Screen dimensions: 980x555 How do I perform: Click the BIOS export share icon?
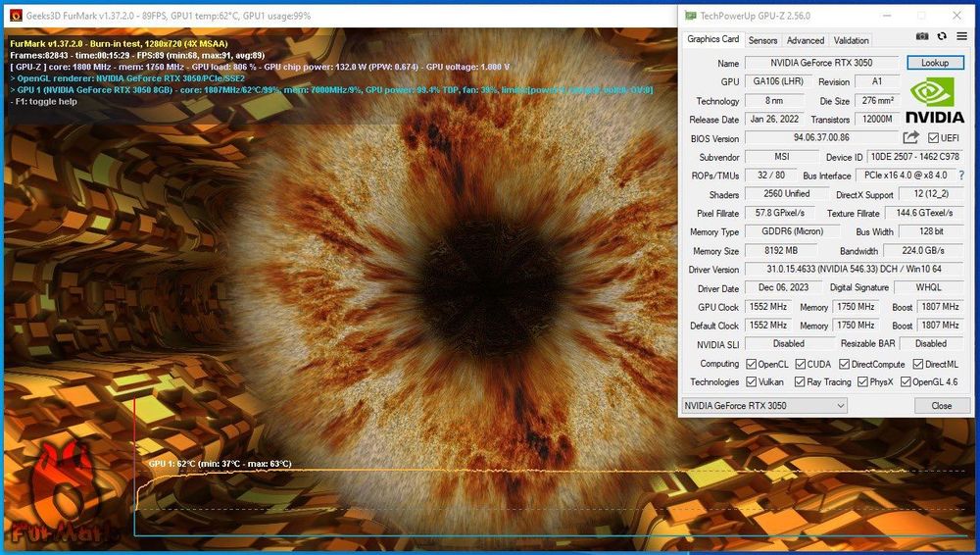(911, 137)
